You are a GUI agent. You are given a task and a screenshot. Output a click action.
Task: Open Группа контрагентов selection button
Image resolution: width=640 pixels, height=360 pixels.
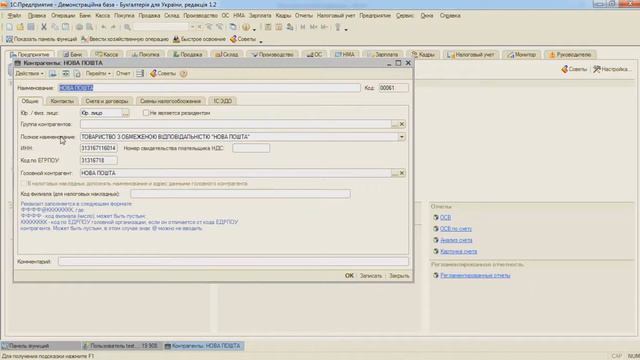[x=394, y=124]
